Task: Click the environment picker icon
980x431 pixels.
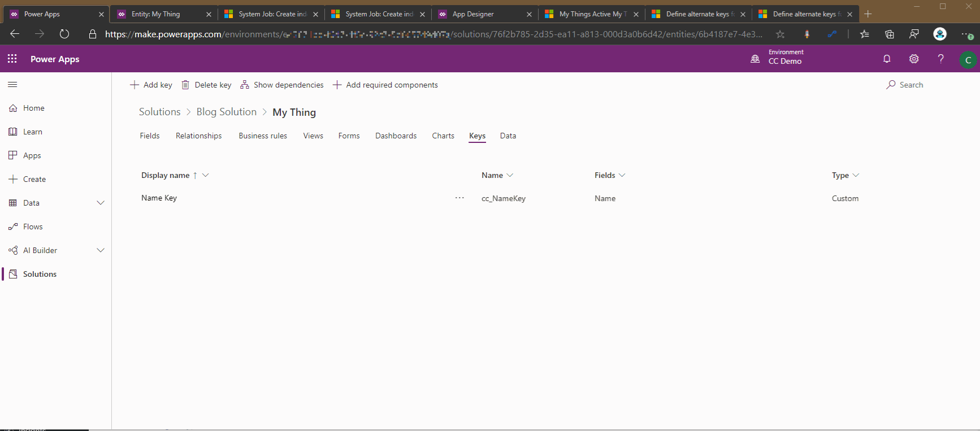Action: [755, 59]
